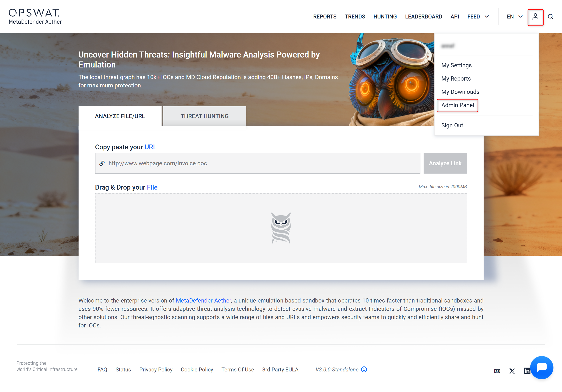This screenshot has width=562, height=392.
Task: Open the email envelope icon in footer
Action: [x=497, y=371]
